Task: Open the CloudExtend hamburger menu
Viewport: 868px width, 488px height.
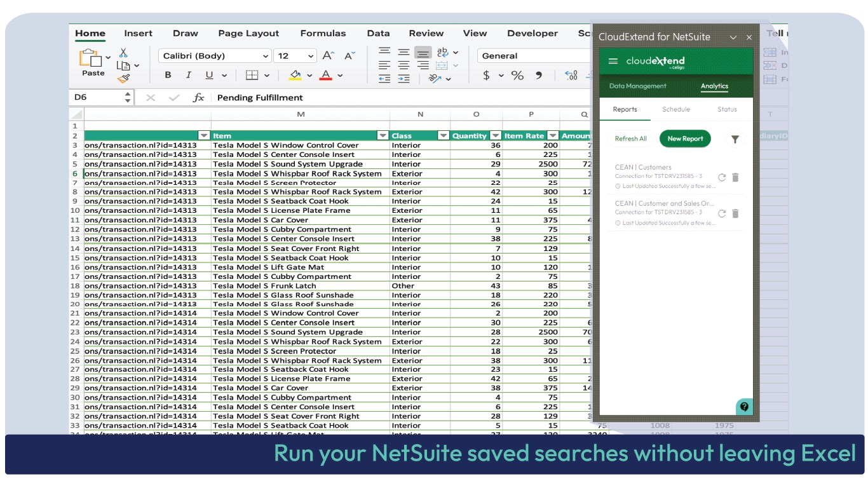Action: click(x=613, y=62)
